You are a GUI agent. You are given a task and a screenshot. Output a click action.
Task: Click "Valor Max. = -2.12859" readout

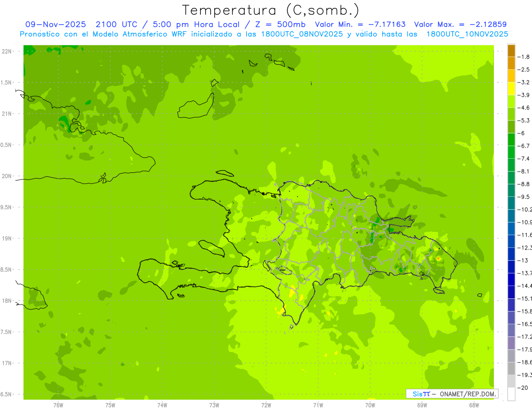(460, 24)
